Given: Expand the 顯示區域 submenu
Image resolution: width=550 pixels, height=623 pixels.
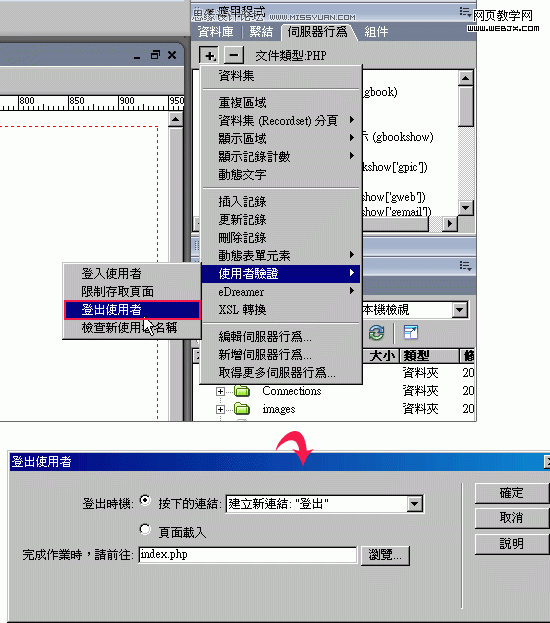Looking at the screenshot, I should [281, 138].
